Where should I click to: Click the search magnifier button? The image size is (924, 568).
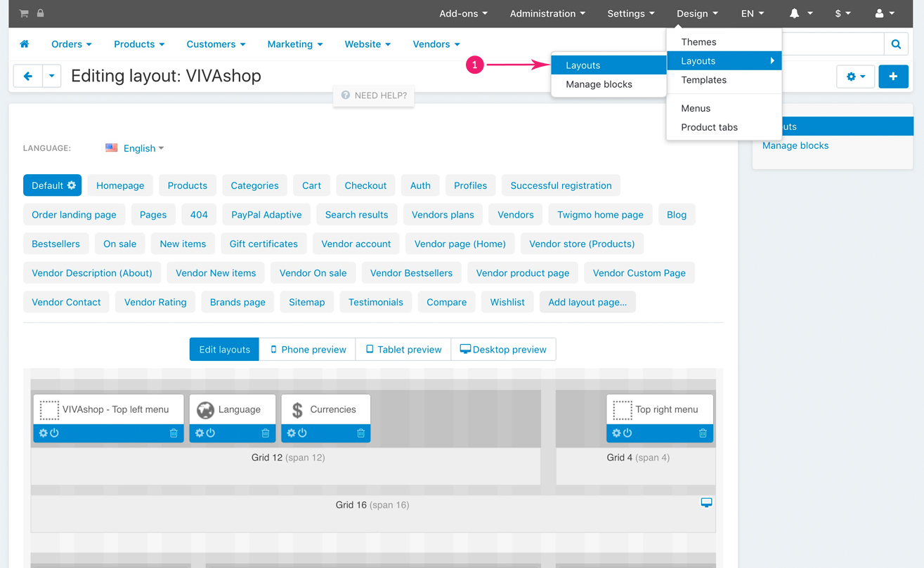click(x=896, y=44)
